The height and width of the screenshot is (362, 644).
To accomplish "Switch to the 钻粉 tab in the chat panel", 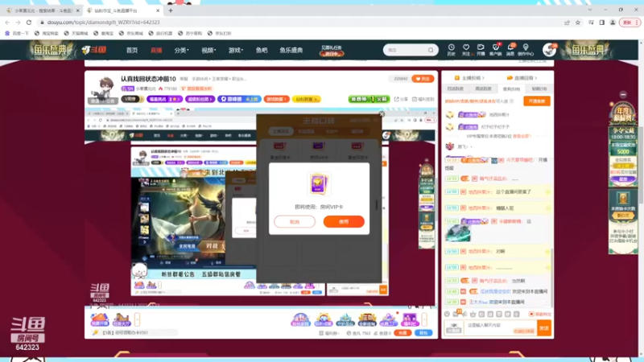I will coord(539,88).
